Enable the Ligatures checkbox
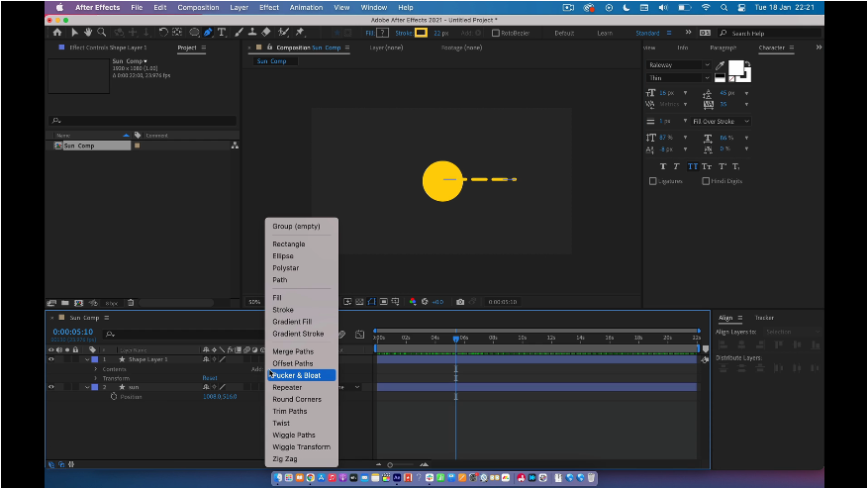Screen dimensions: 868x489 (652, 181)
